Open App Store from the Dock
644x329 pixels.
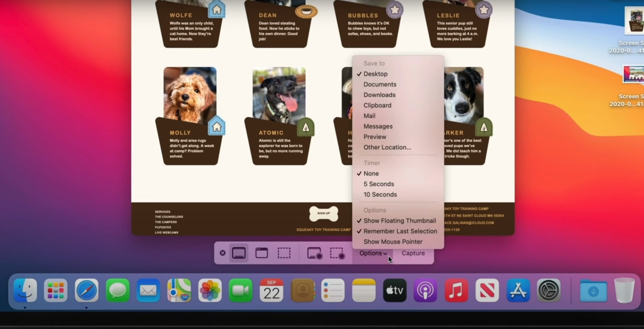point(518,290)
